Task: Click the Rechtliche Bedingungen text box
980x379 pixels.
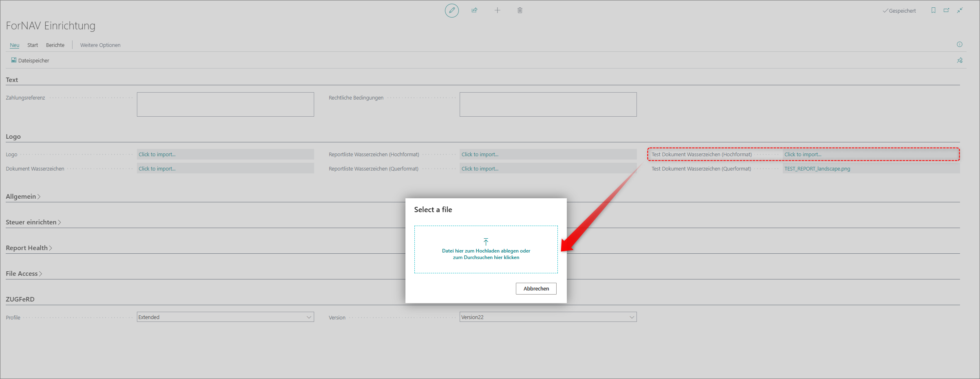Action: pyautogui.click(x=548, y=104)
